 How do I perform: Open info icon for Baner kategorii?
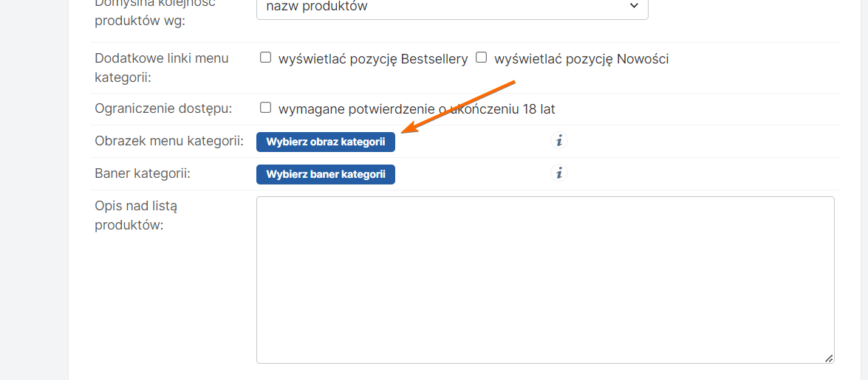pyautogui.click(x=559, y=173)
